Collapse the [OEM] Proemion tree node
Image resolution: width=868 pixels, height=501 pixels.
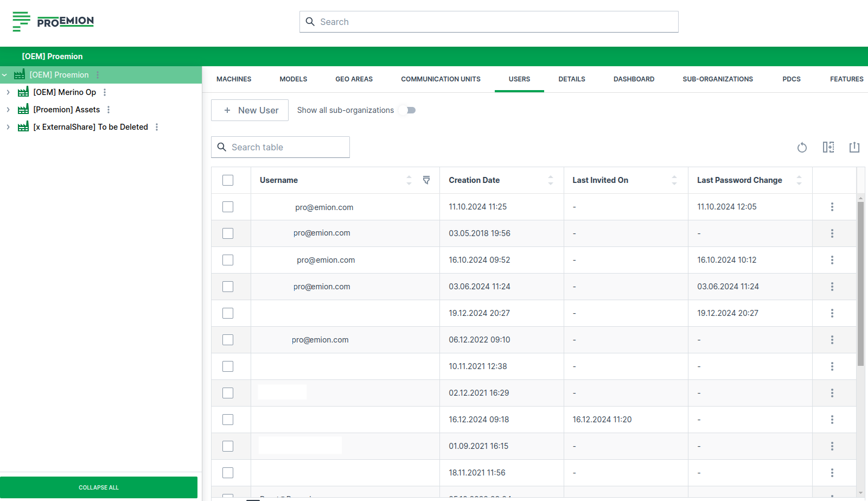click(x=4, y=74)
